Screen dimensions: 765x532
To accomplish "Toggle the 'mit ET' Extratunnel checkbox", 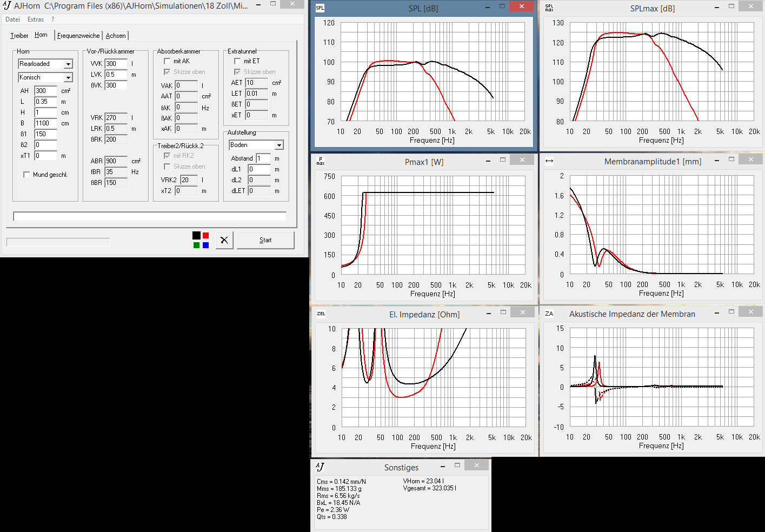I will point(237,61).
